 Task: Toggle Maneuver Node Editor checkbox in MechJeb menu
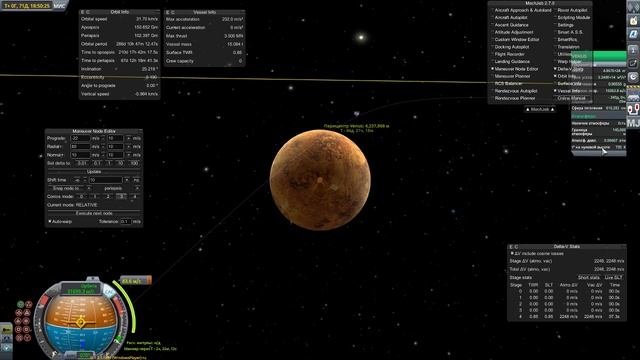pyautogui.click(x=493, y=69)
